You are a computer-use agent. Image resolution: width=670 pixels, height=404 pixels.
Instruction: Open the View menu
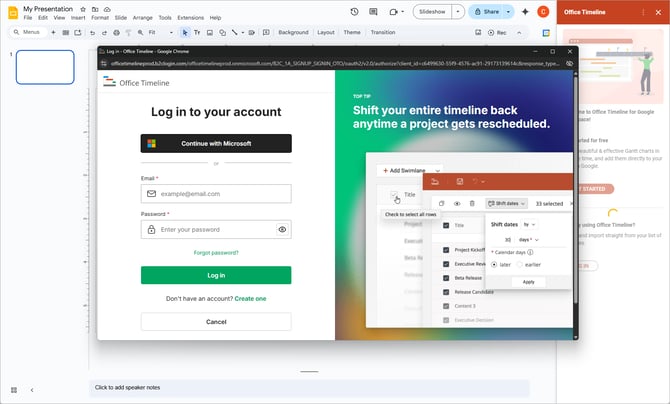[59, 18]
